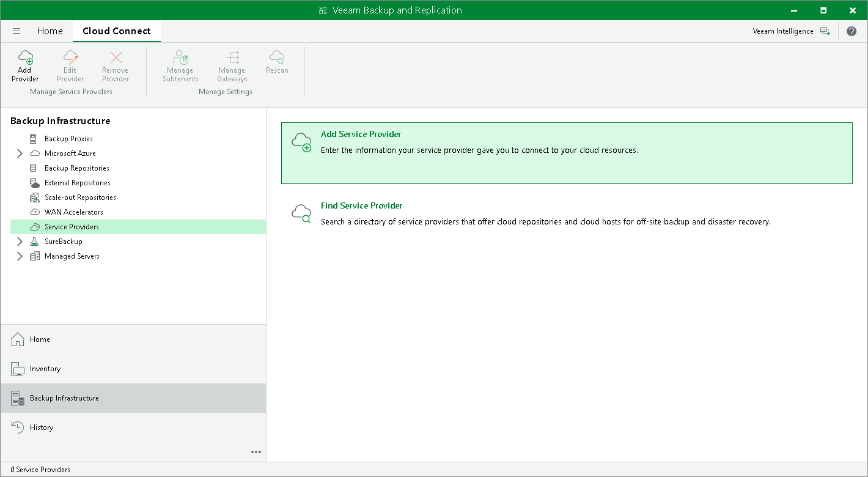Click the Service Providers tree icon

point(34,227)
